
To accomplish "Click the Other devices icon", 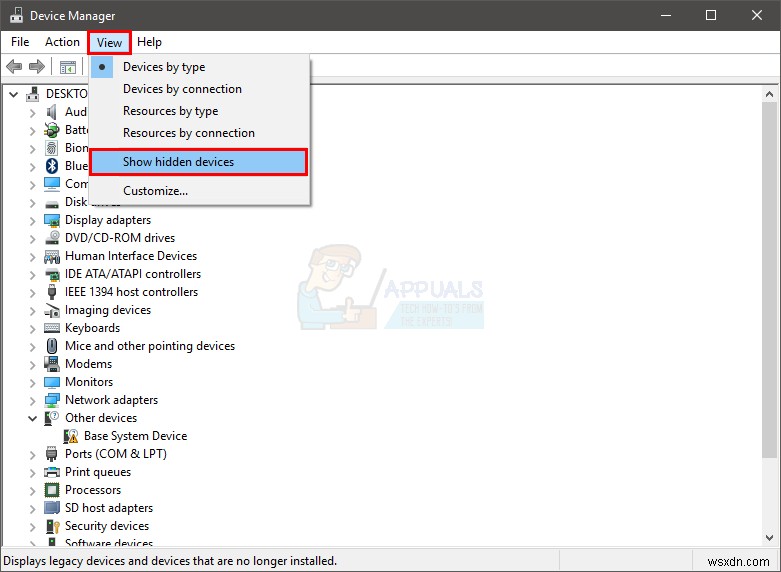I will click(x=52, y=418).
